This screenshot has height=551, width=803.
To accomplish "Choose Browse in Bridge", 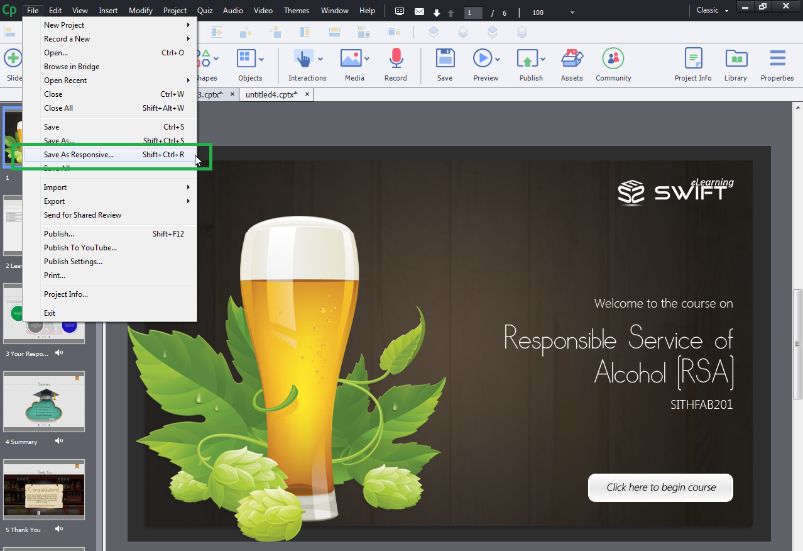I will [x=110, y=66].
